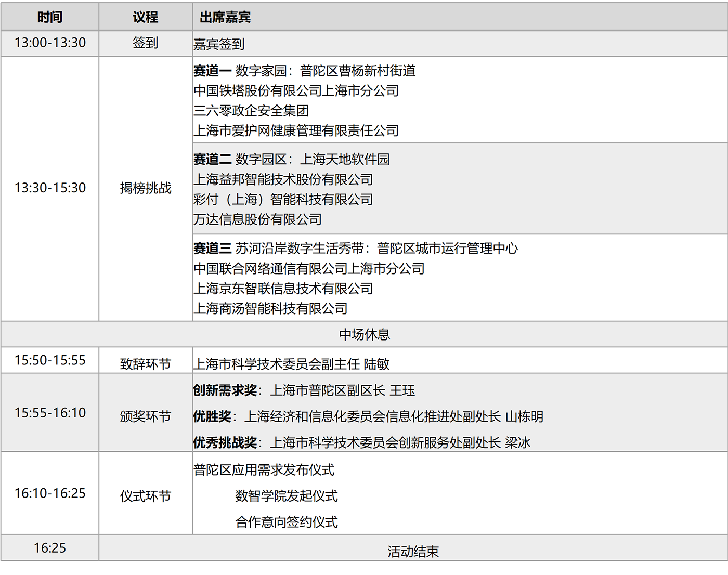Viewport: 728px width, 575px height.
Task: Select the 签到 agenda cell
Action: click(x=146, y=43)
